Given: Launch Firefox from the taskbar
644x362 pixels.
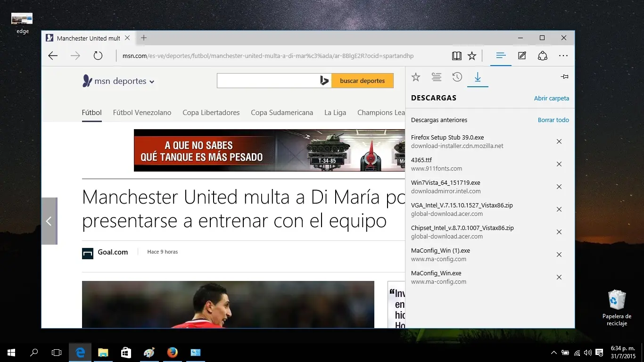Looking at the screenshot, I should [x=172, y=352].
